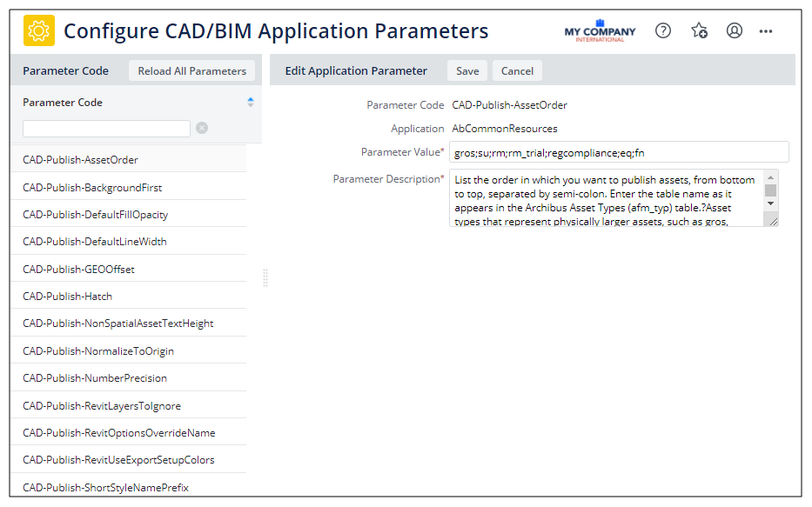Click the yellow gear application icon
Viewport: 812px width, 507px height.
coord(39,30)
